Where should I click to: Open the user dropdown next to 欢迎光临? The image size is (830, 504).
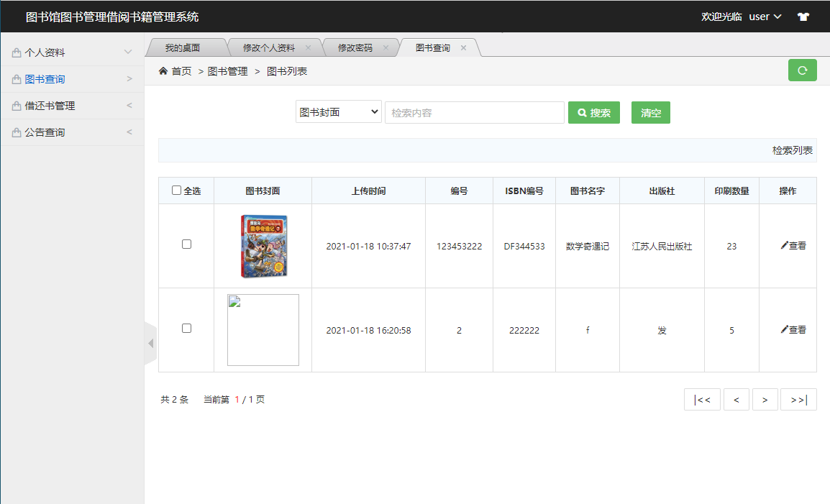point(765,16)
